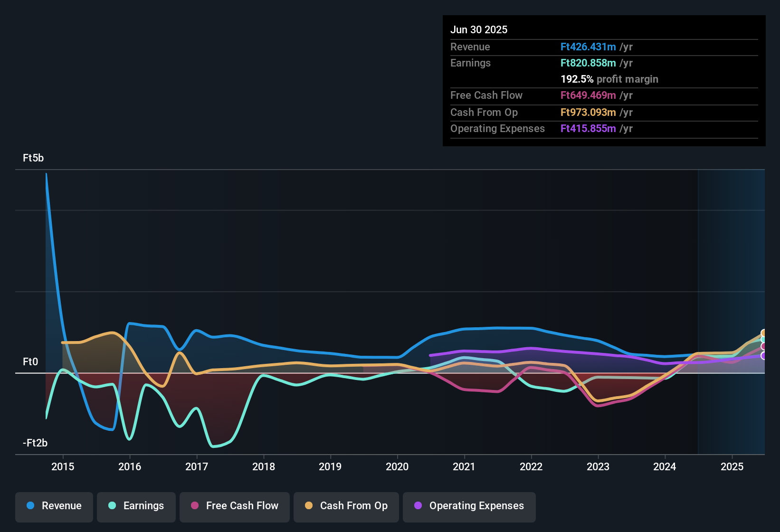Click the teal Earnings legend dot

(112, 505)
